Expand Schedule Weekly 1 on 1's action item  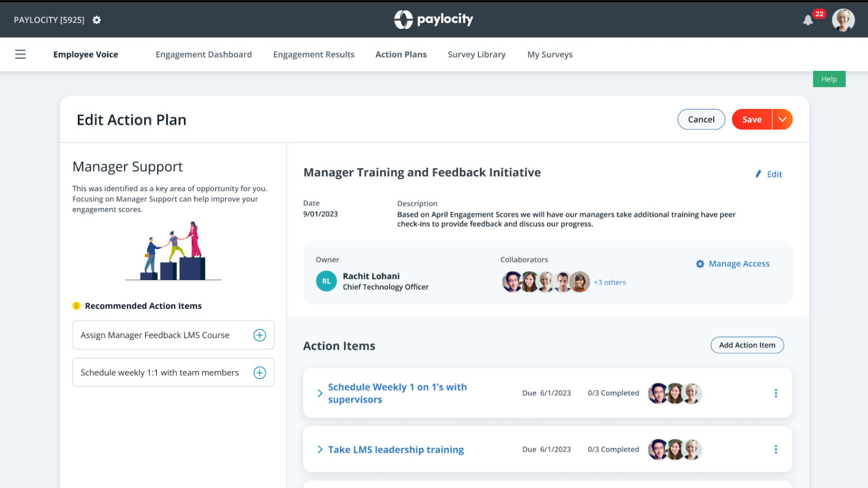[320, 393]
